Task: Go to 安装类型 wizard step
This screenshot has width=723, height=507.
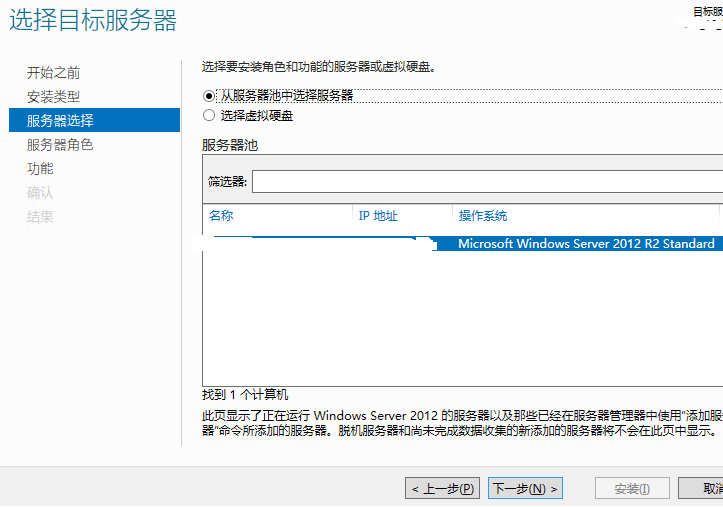Action: (x=53, y=97)
